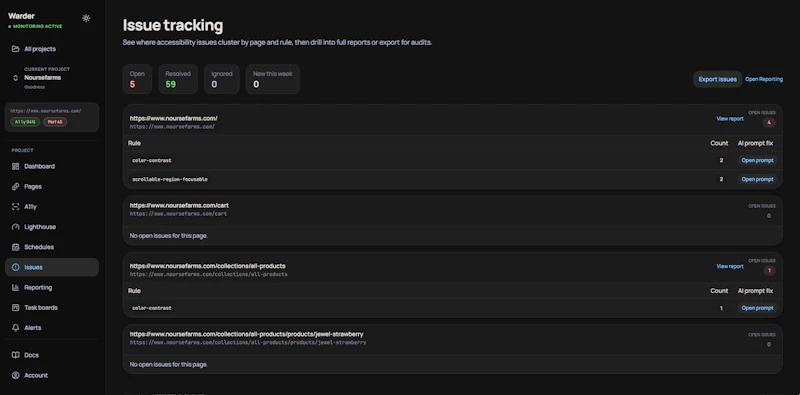Click the Lighthouse gauge icon
Screen dimensions: 800x395
[x=15, y=227]
